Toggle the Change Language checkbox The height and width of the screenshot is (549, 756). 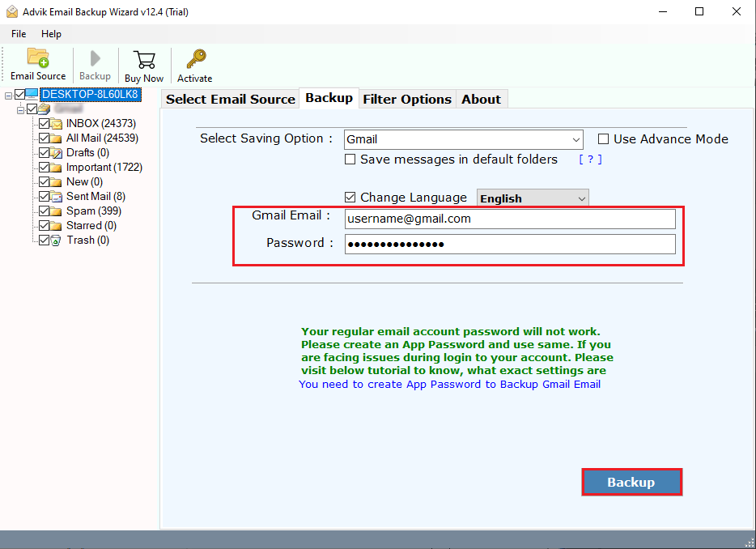pos(350,197)
